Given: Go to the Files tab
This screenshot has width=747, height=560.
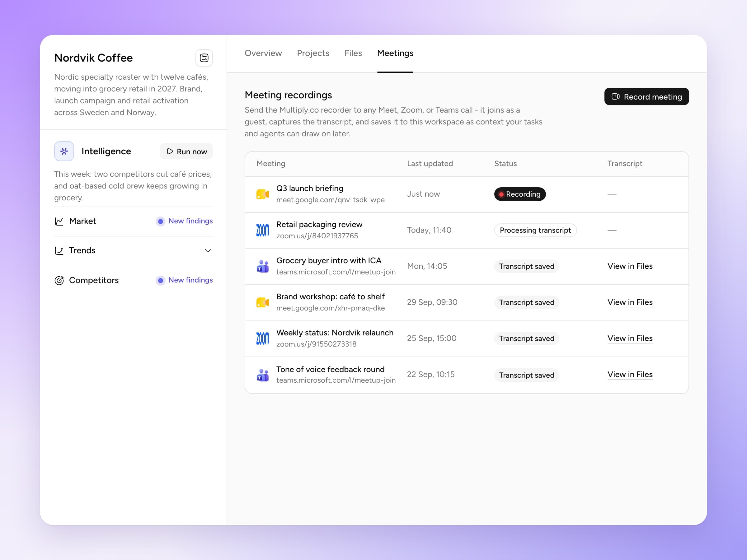Looking at the screenshot, I should pos(353,53).
